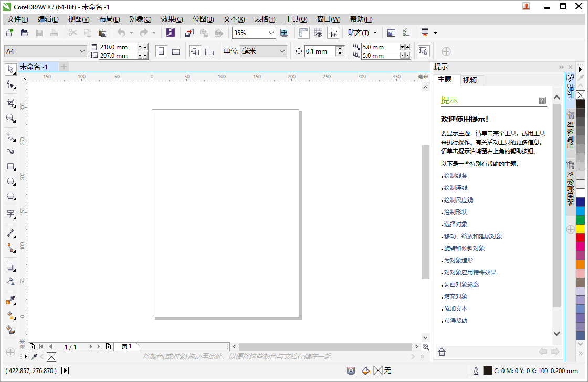Image resolution: width=588 pixels, height=382 pixels.
Task: Click the 填充对象 help link
Action: click(x=456, y=296)
